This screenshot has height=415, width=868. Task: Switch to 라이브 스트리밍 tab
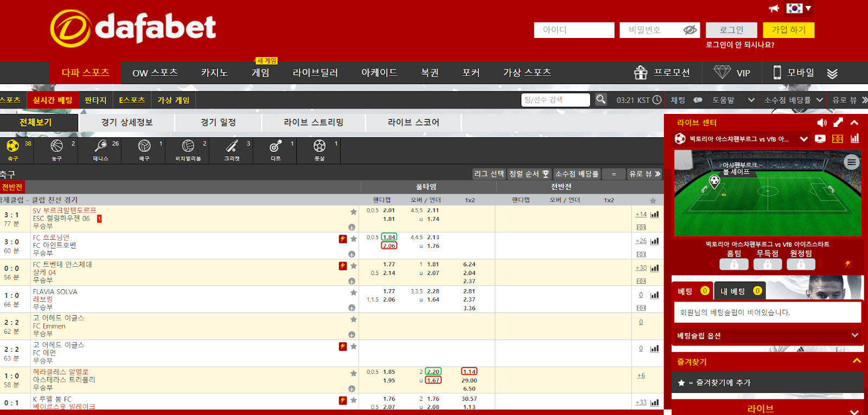[314, 123]
